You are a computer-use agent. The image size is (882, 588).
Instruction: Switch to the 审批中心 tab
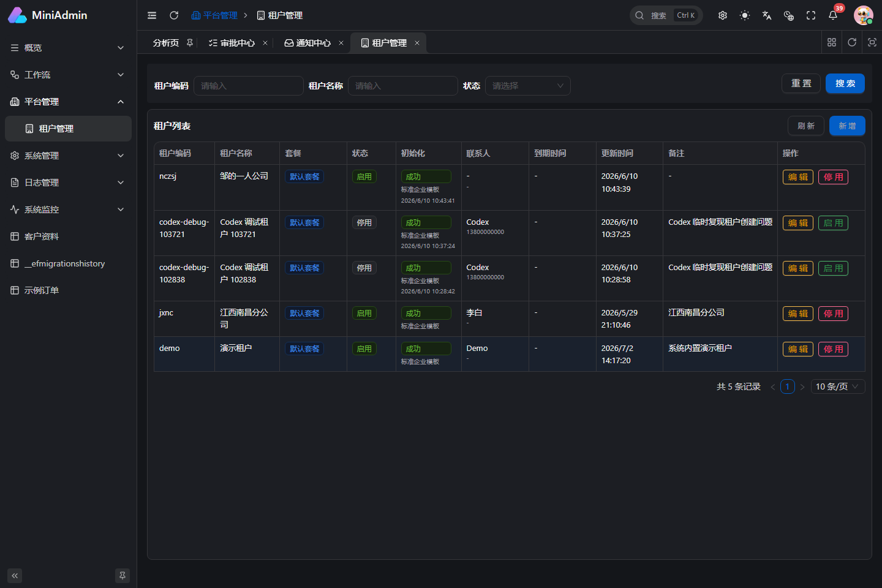tap(232, 43)
